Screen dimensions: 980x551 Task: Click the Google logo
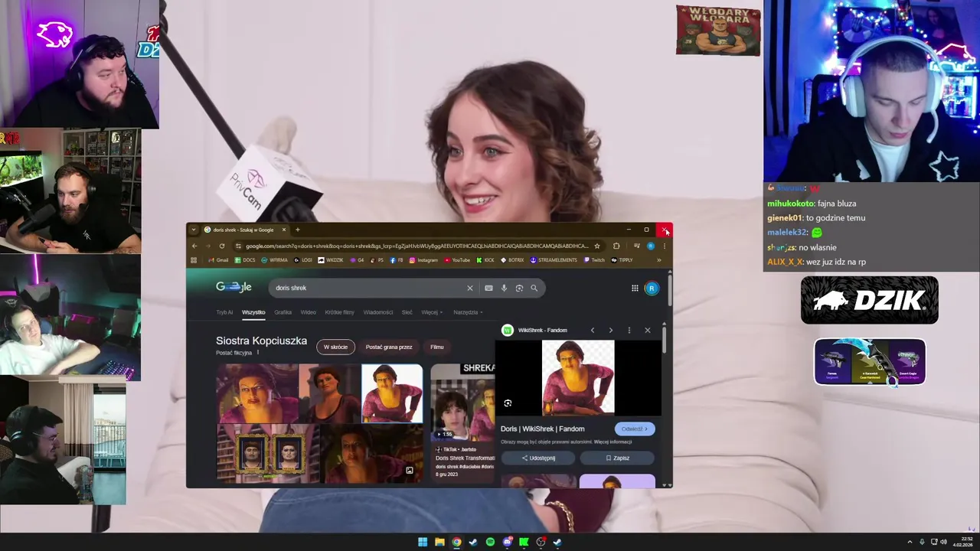coord(234,287)
